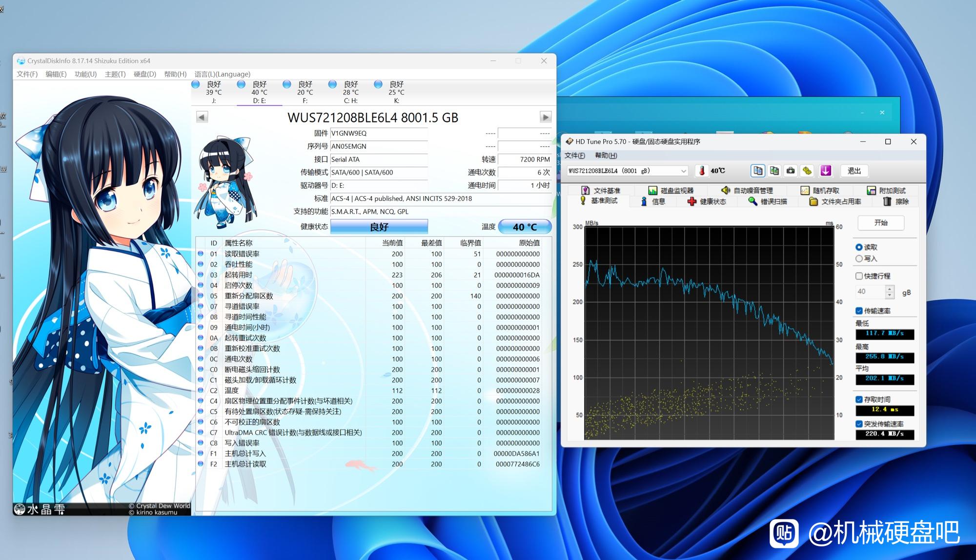Click status dot of 起转用时 attribute row

(x=201, y=275)
